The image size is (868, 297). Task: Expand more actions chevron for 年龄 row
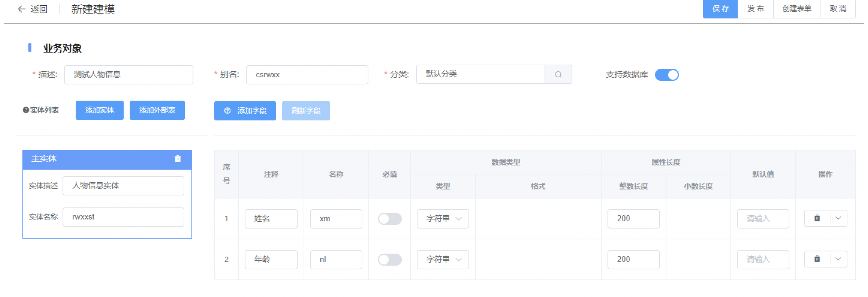click(x=838, y=259)
